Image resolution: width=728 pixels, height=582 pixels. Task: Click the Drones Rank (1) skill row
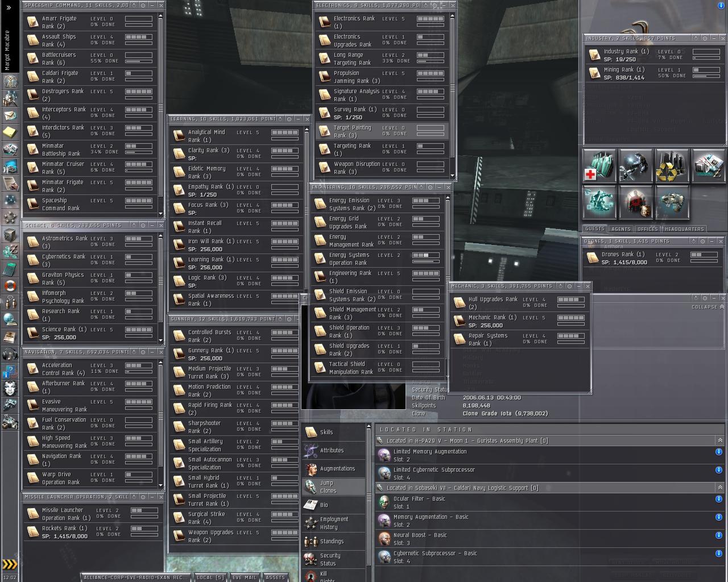point(653,258)
